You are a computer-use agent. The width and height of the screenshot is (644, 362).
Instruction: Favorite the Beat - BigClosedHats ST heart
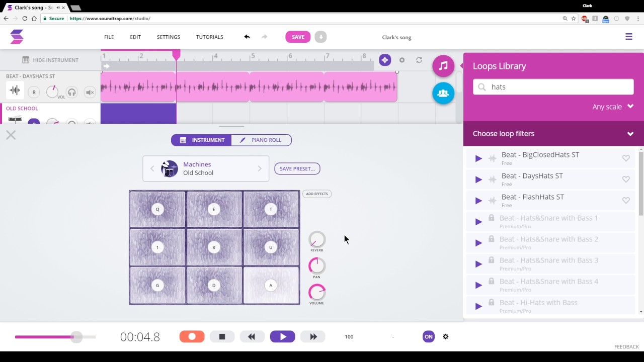(x=626, y=158)
